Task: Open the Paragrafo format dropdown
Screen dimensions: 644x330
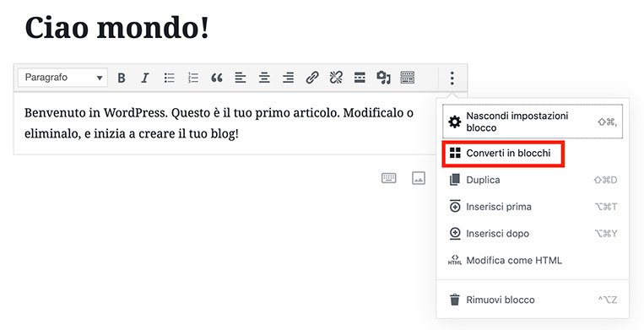Action: [62, 78]
